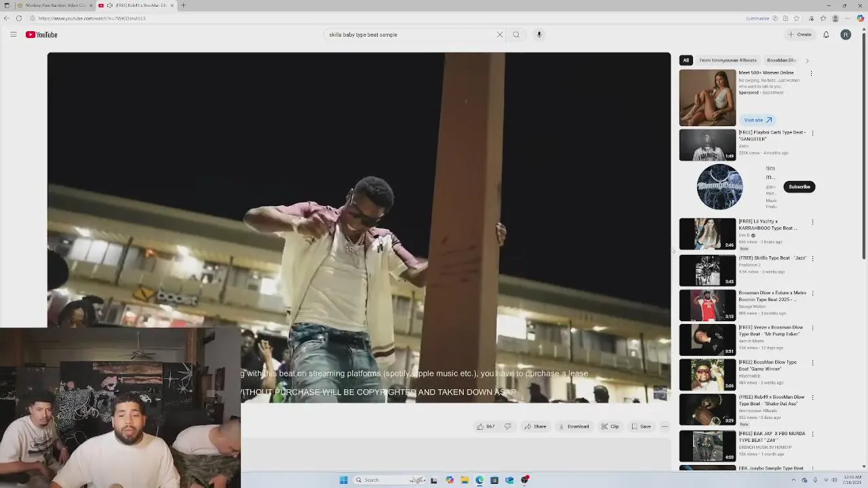Run search with the magnifier button
Image resolution: width=868 pixels, height=488 pixels.
[516, 35]
